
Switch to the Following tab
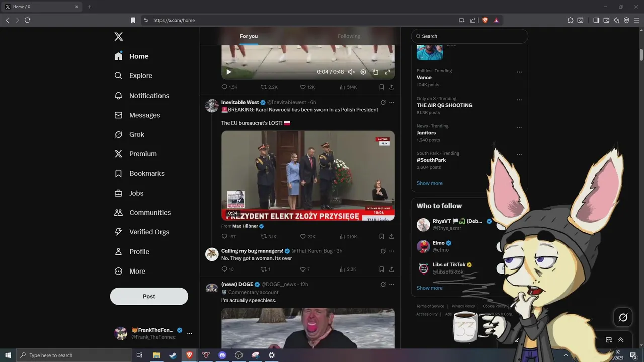349,36
